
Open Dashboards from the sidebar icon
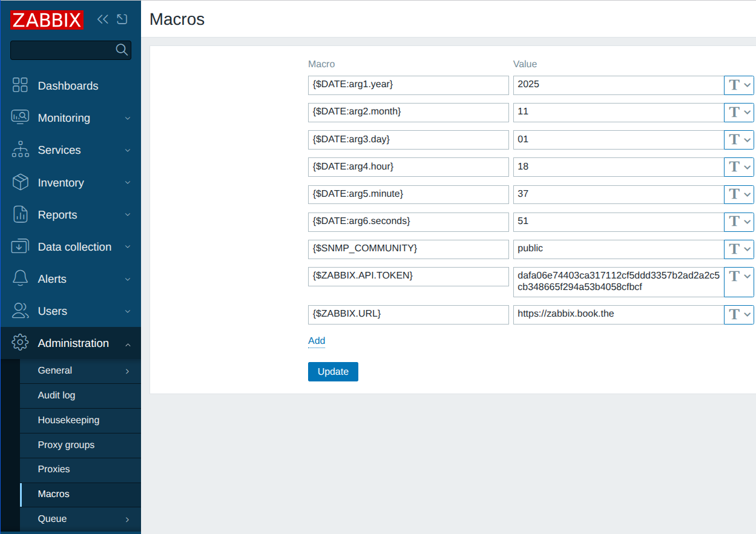20,85
